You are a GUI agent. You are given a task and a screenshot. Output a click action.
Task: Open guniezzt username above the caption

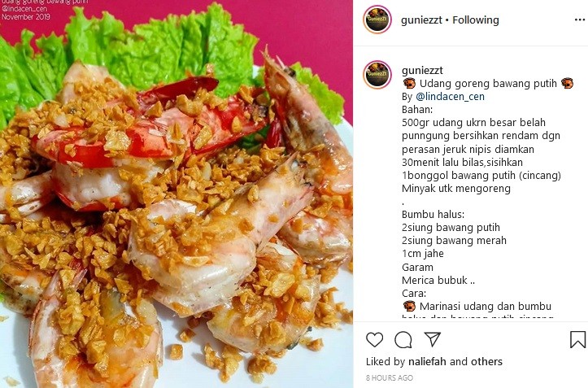click(422, 70)
